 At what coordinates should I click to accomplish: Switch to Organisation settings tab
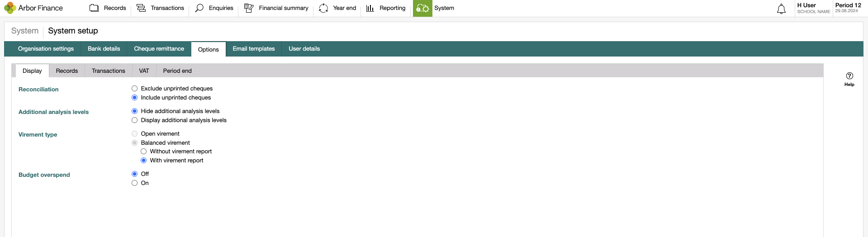point(46,49)
